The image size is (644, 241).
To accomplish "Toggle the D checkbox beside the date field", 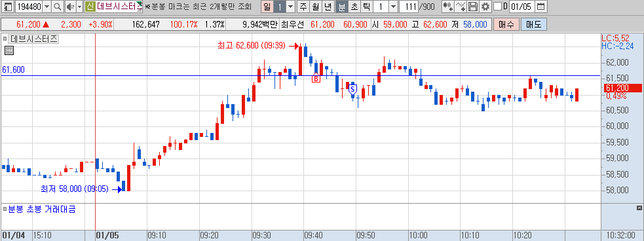I will [x=497, y=7].
